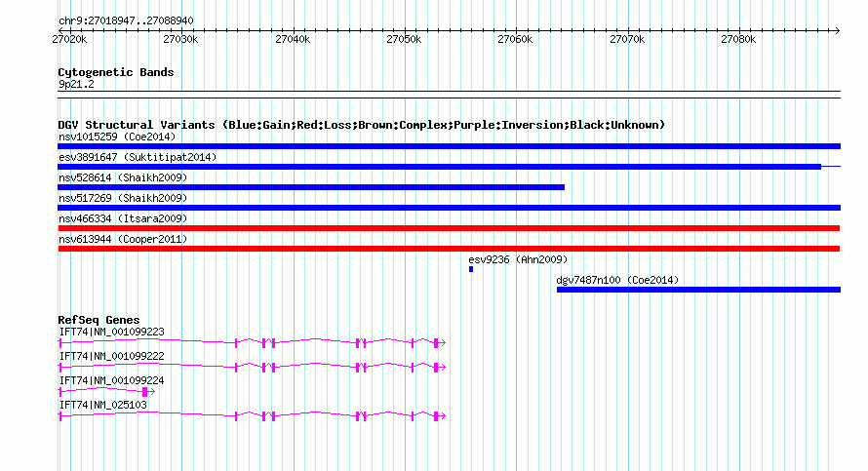Click the blue nsv517269 variant bar

(x=449, y=208)
